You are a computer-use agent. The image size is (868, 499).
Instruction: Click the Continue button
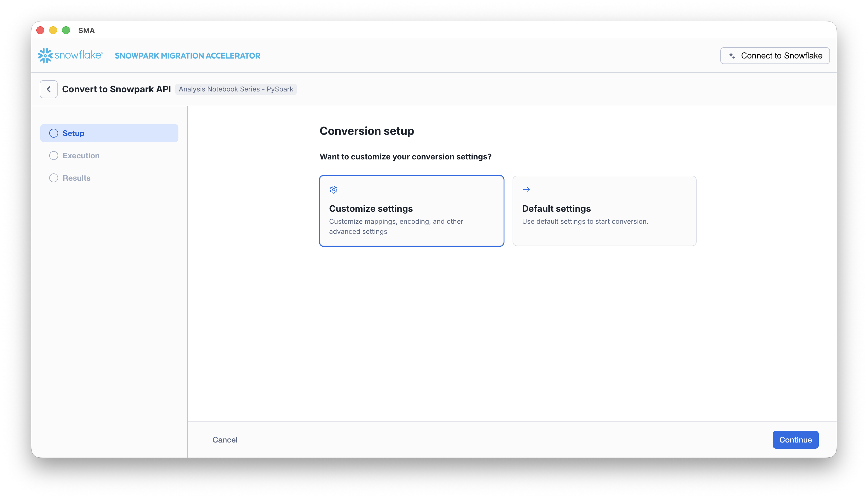pos(795,440)
